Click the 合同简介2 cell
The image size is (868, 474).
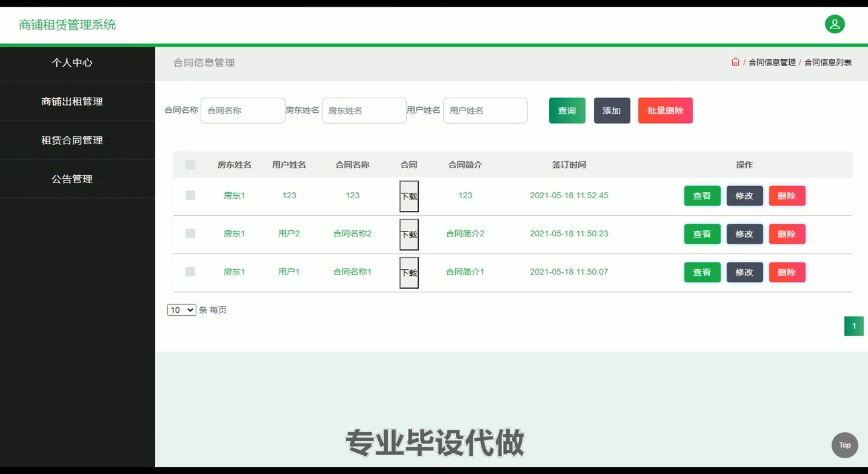coord(465,233)
